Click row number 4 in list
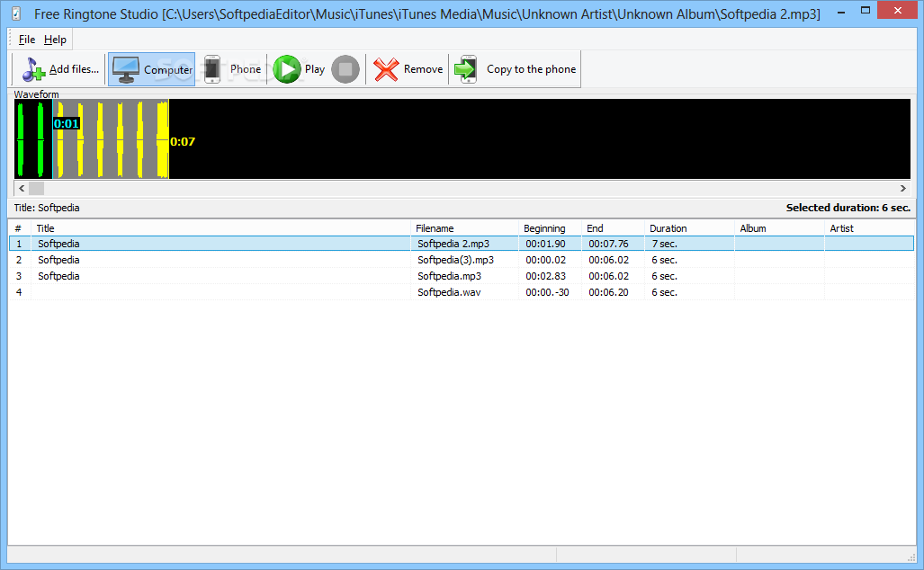 tap(19, 292)
